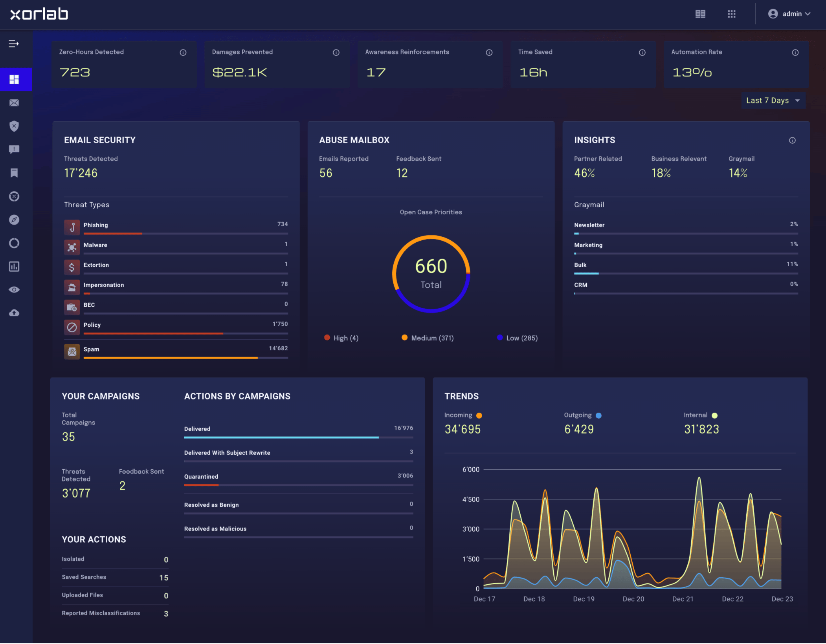The image size is (826, 644).
Task: Expand the sidebar navigation menu
Action: coord(14,44)
